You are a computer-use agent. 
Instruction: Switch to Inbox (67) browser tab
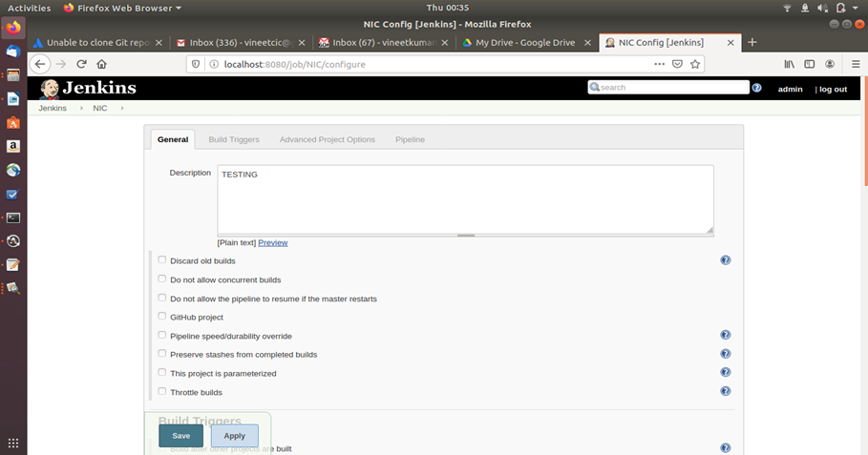click(x=383, y=43)
